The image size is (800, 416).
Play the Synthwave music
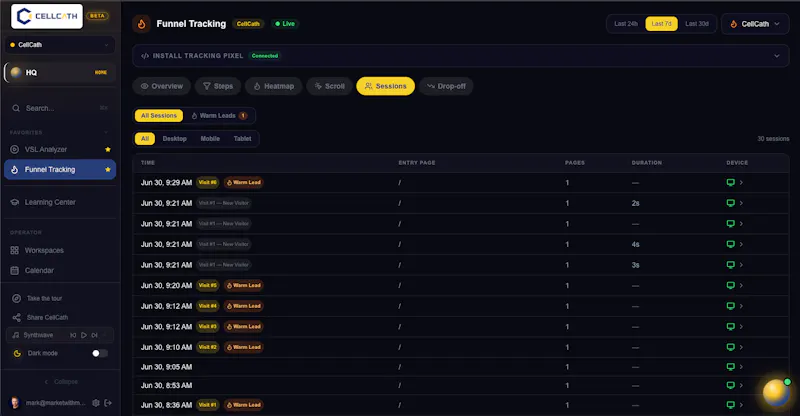pyautogui.click(x=84, y=335)
